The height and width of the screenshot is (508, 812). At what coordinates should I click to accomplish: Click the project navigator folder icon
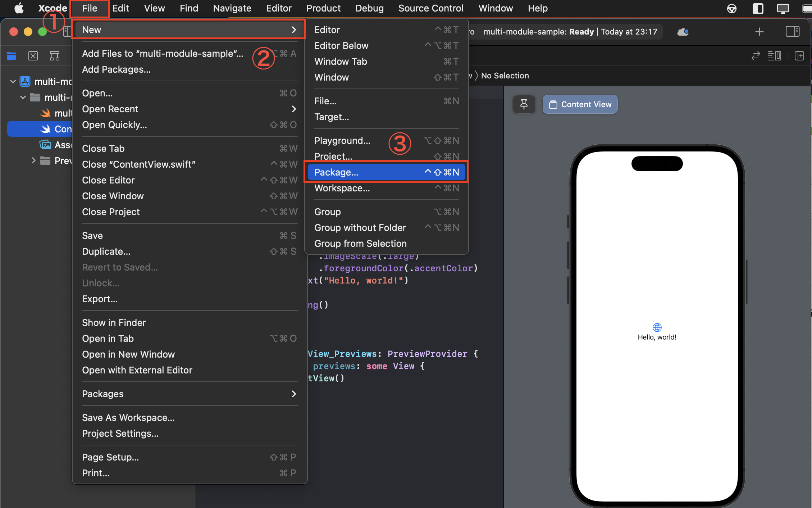tap(12, 56)
